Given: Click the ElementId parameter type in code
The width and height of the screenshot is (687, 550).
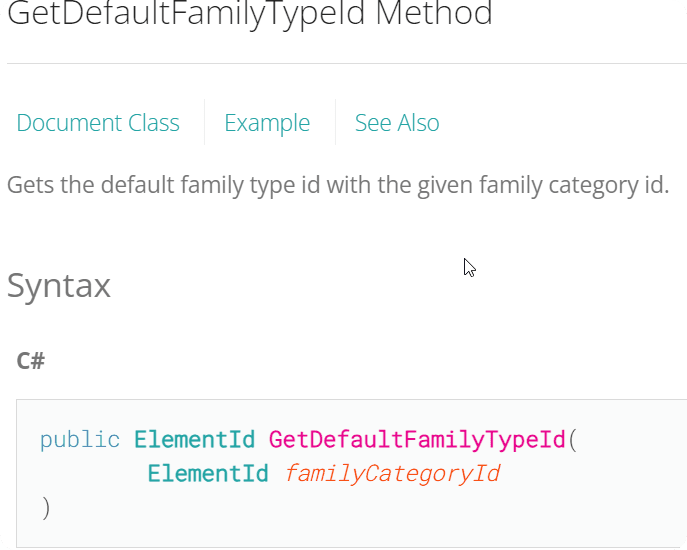Looking at the screenshot, I should tap(208, 474).
